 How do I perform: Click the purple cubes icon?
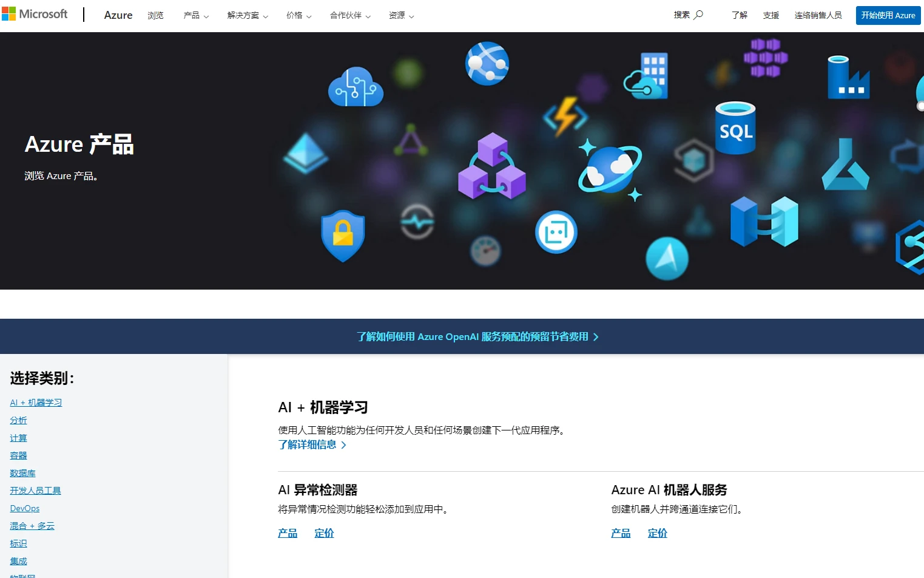492,167
